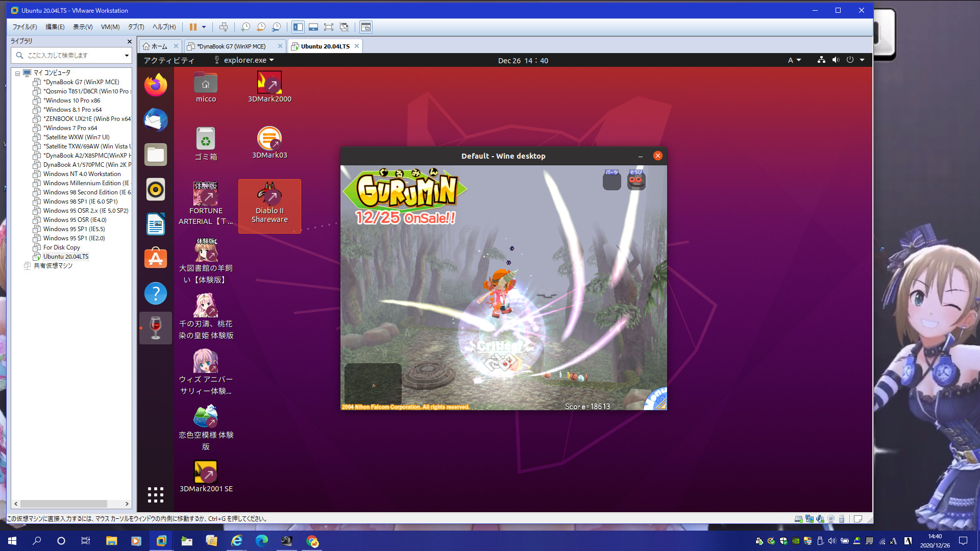980x551 pixels.
Task: Close the Default - Wine desktop window
Action: tap(657, 156)
